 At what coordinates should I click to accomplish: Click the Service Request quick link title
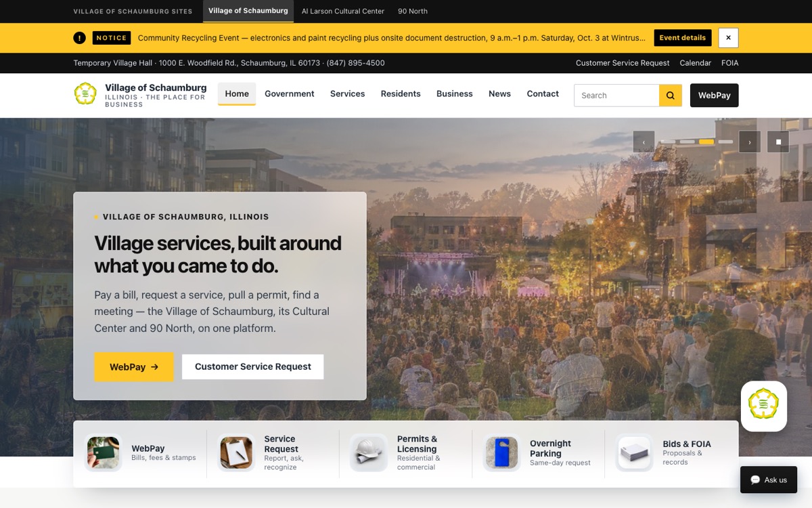coord(281,444)
